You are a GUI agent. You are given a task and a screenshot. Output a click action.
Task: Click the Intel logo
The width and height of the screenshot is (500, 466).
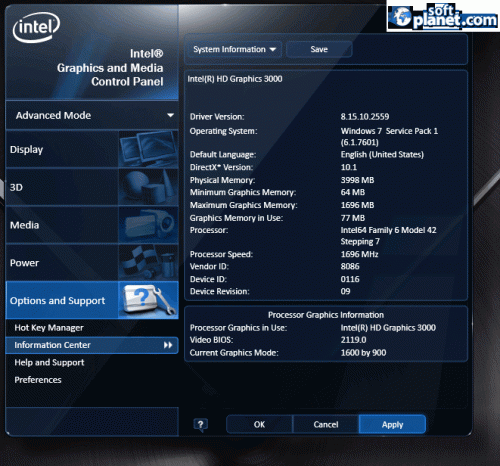point(36,27)
